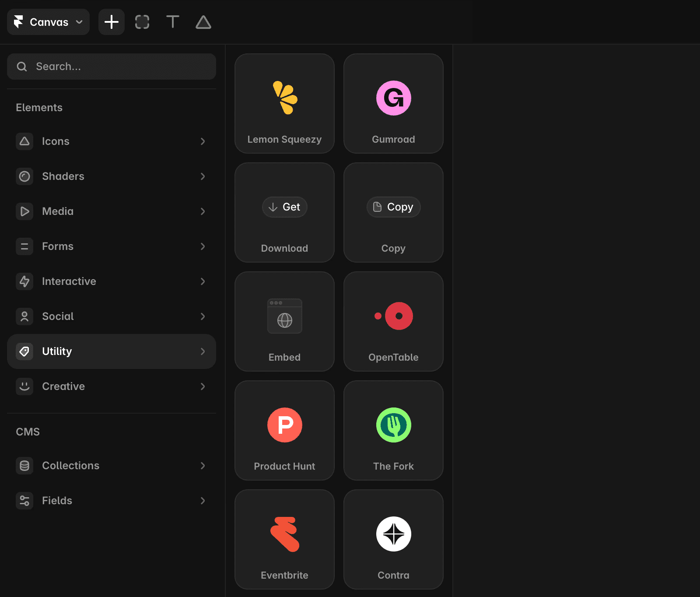Open the Shaders category label
This screenshot has width=700, height=597.
pyautogui.click(x=63, y=176)
